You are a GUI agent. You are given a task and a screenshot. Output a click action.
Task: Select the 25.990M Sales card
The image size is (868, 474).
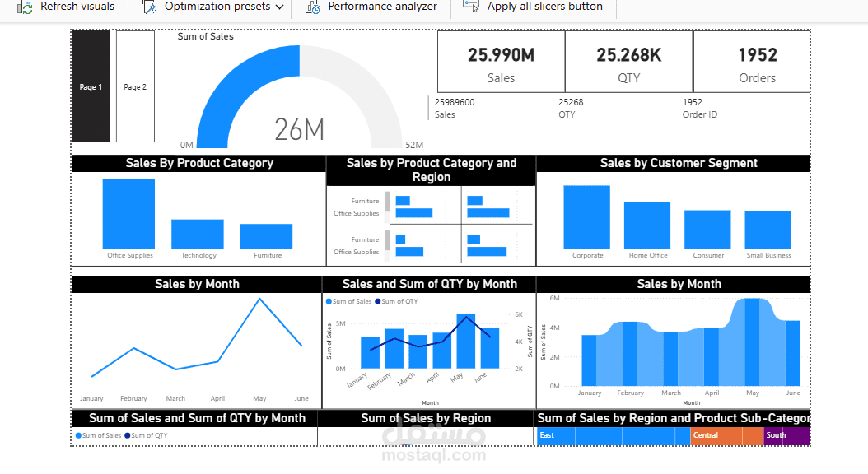501,62
